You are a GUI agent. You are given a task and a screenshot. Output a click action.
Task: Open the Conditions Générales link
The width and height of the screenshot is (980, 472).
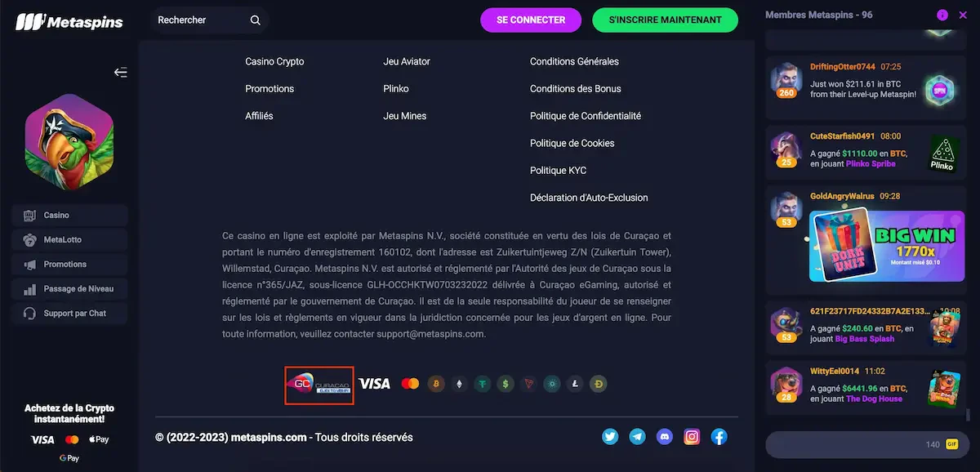574,61
